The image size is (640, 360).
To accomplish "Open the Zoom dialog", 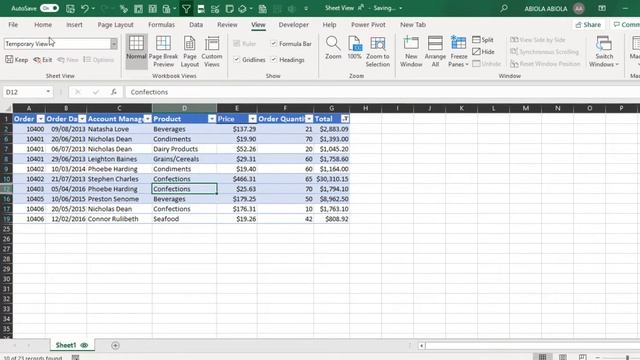I will click(333, 48).
